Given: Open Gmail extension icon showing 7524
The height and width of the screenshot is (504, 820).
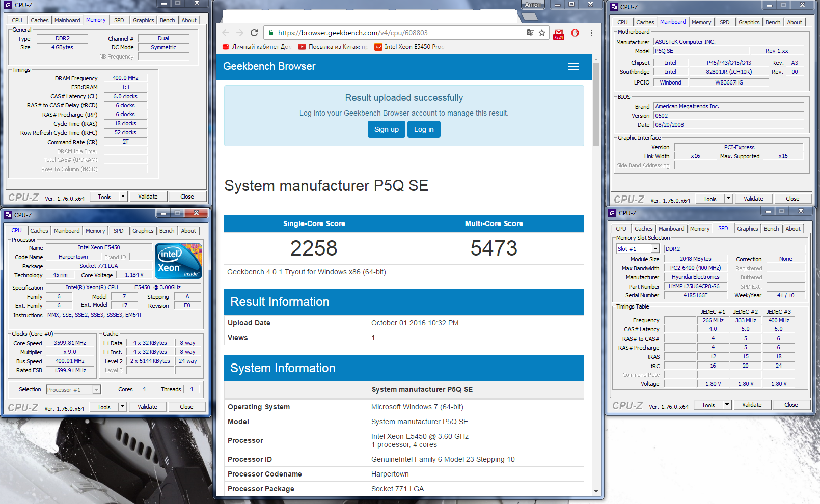Looking at the screenshot, I should point(559,34).
